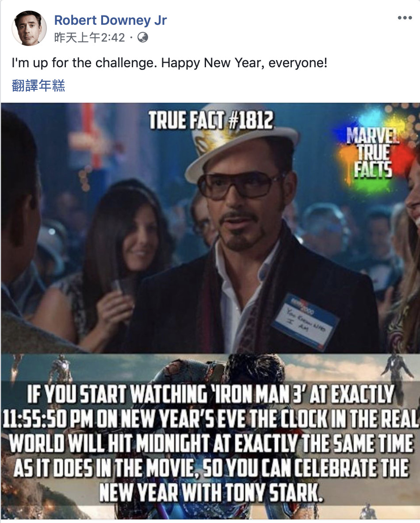Click the 翻譯年糕 translate link
The image size is (420, 523).
coord(38,86)
